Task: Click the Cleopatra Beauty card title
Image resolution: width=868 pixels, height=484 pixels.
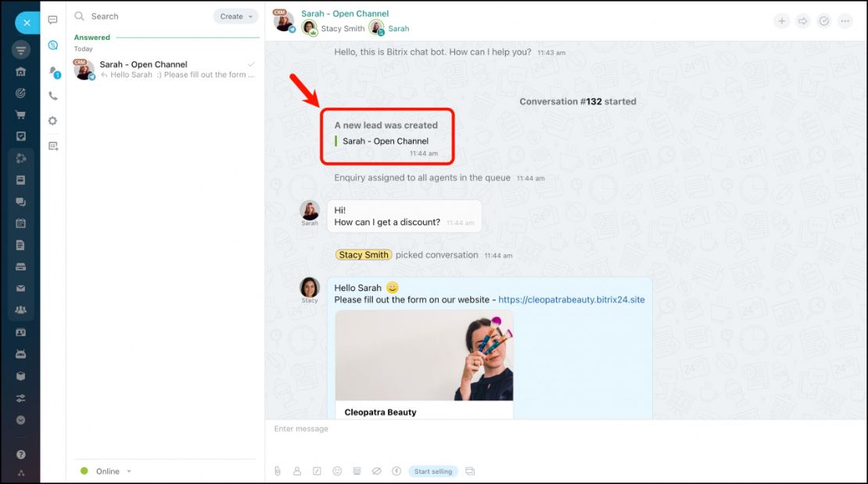Action: click(380, 412)
